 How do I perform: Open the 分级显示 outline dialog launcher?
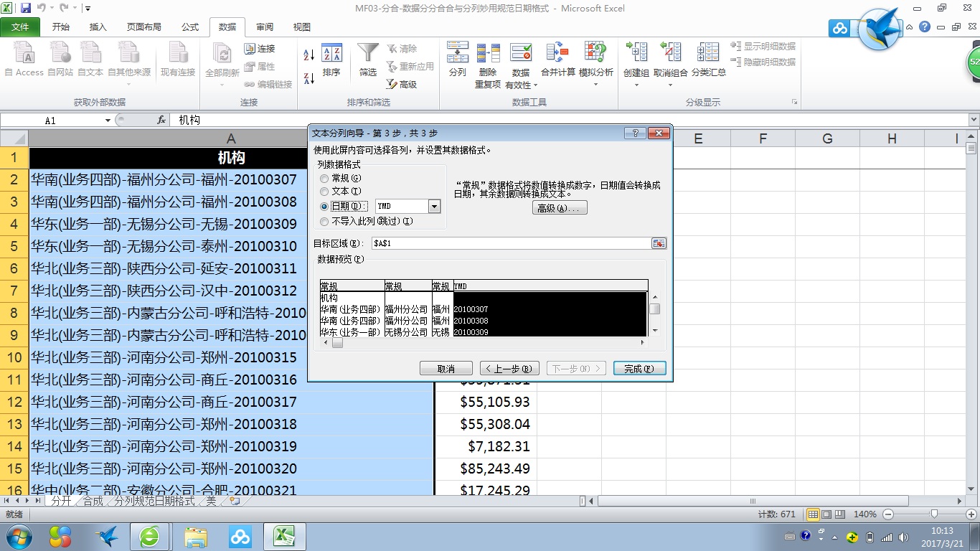tap(794, 103)
